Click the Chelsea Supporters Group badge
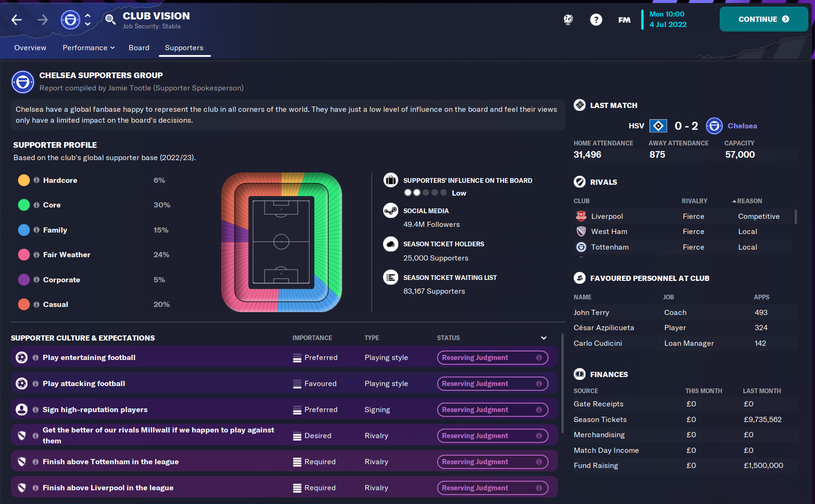The width and height of the screenshot is (815, 504). pos(23,82)
